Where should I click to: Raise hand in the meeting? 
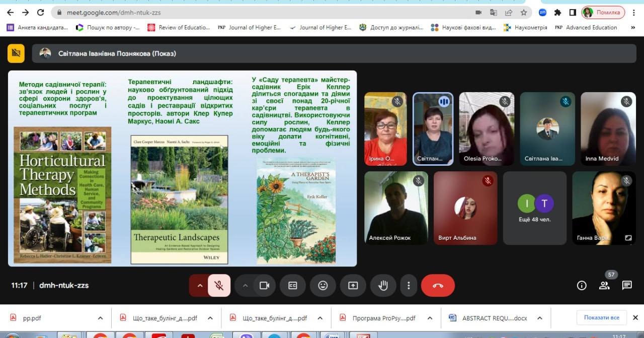[383, 286]
